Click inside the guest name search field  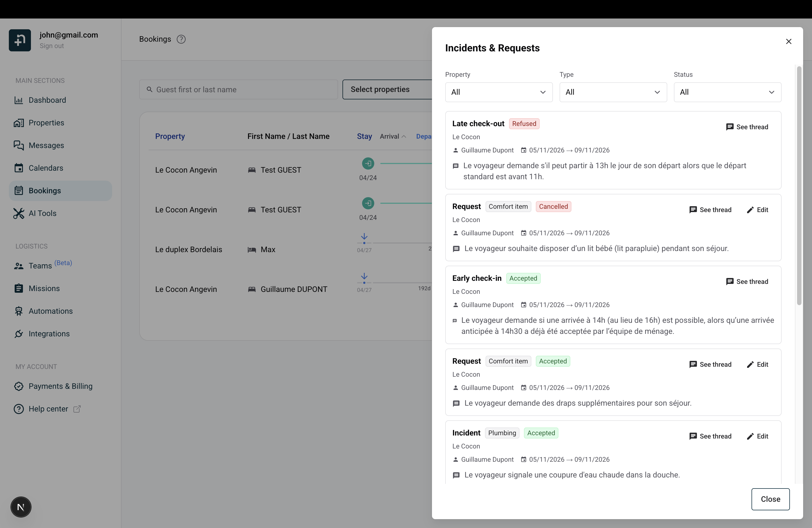239,89
